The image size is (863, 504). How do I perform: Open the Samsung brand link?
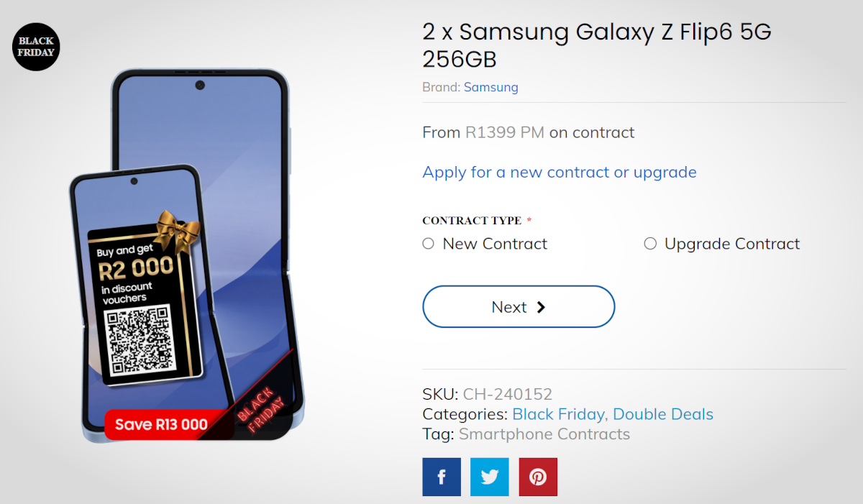(x=491, y=87)
